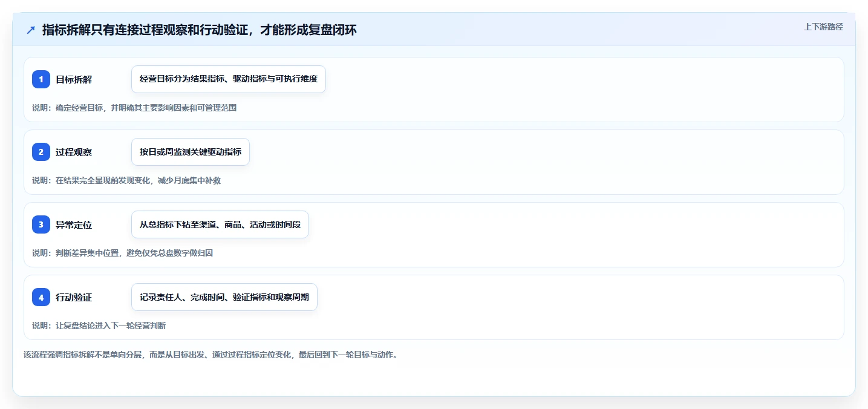Click the step 3 number badge
This screenshot has width=868, height=409.
click(x=41, y=224)
